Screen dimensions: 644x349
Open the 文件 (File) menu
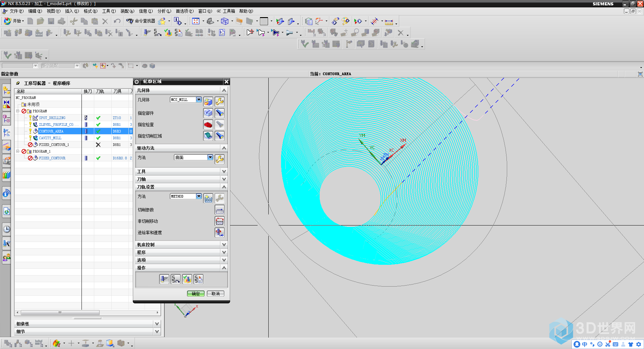coord(16,11)
